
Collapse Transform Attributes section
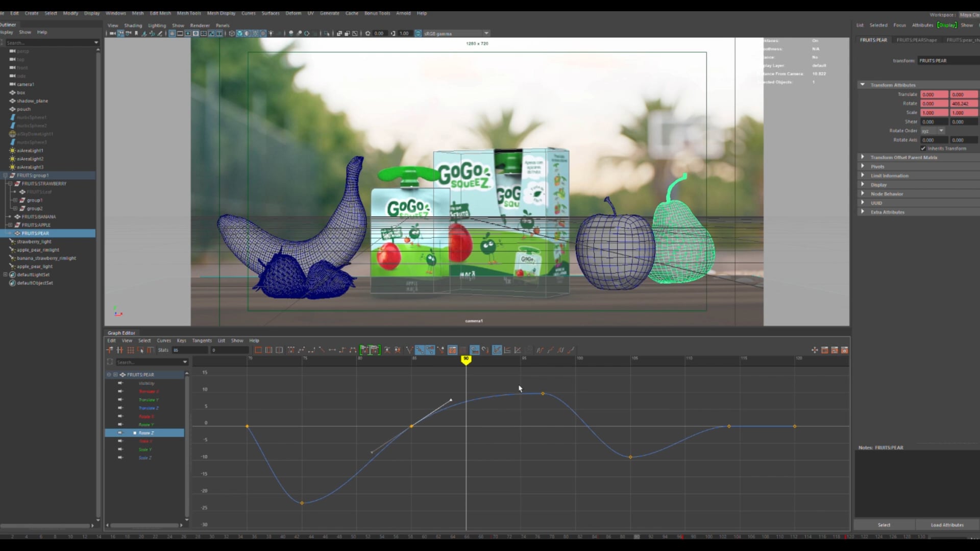(x=863, y=85)
